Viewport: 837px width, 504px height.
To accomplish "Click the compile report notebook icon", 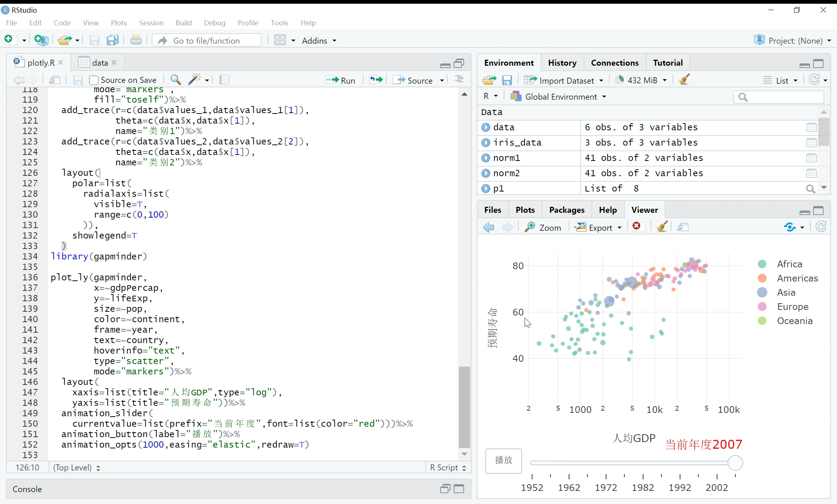I will [x=224, y=80].
